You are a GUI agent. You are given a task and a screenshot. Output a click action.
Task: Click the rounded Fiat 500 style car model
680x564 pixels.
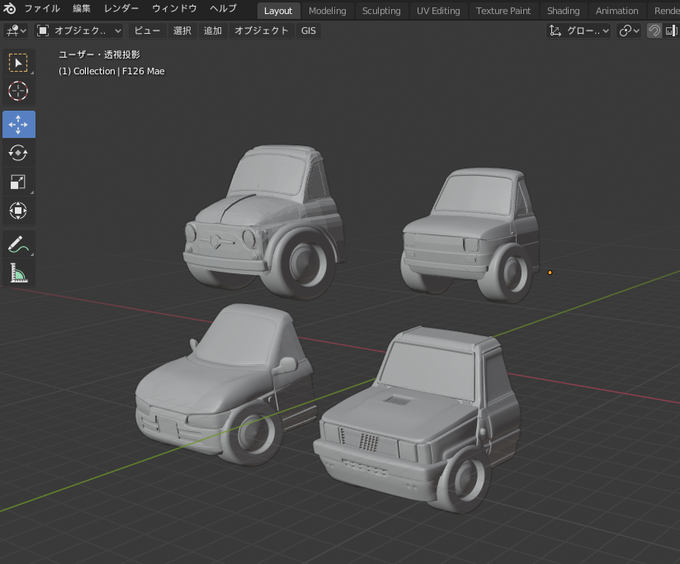pyautogui.click(x=265, y=222)
